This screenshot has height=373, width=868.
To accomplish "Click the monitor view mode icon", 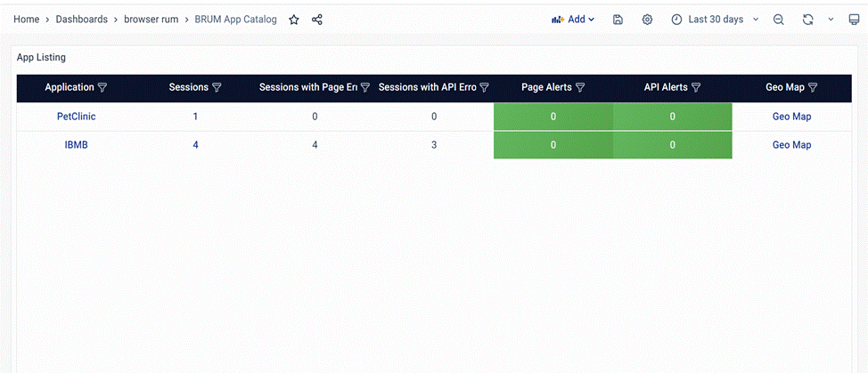I will click(x=855, y=20).
